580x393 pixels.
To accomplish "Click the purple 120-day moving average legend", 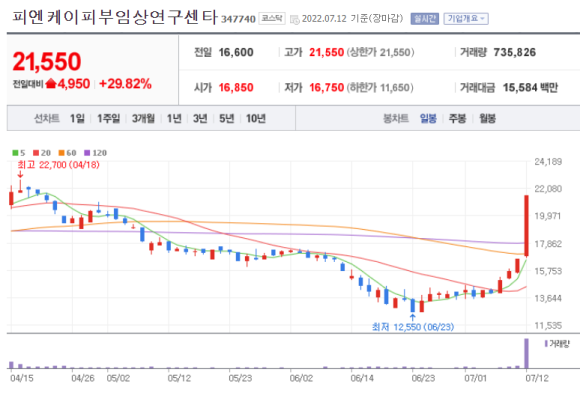I will click(95, 153).
